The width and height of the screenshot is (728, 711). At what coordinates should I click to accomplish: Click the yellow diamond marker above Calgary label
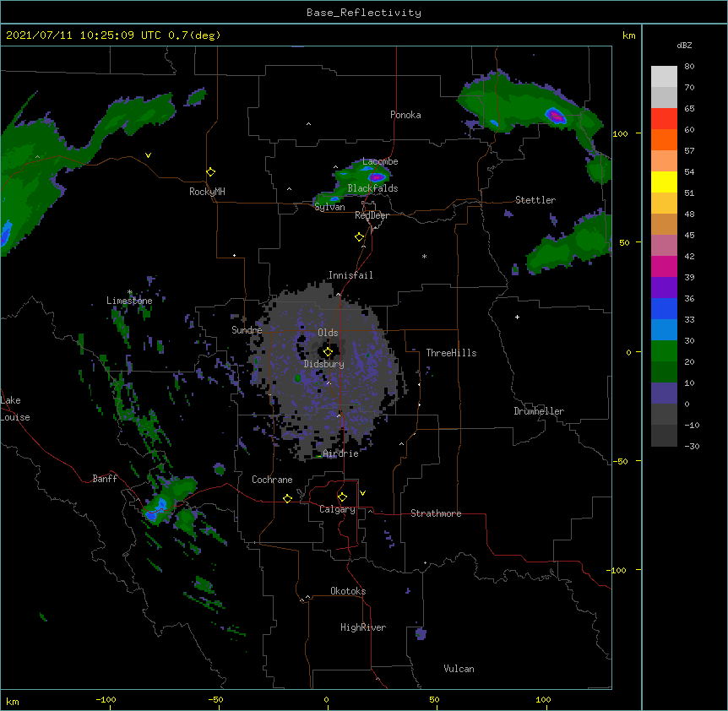click(342, 497)
